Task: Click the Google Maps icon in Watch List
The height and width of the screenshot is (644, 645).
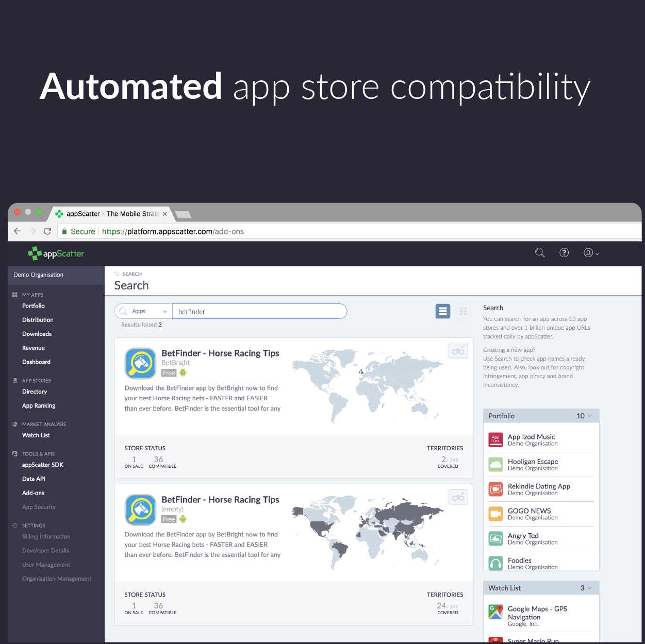Action: (x=495, y=612)
